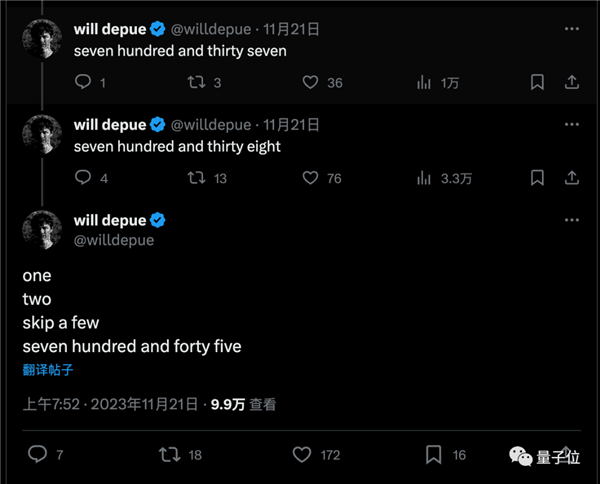Retweet the "seven hundred and thirty seven" tweet
Viewport: 600px width, 484px height.
click(x=197, y=82)
